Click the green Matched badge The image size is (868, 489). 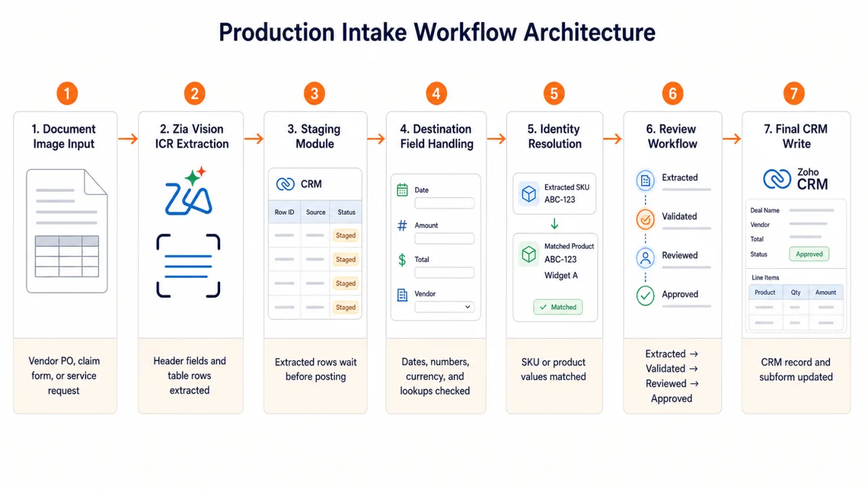(558, 307)
